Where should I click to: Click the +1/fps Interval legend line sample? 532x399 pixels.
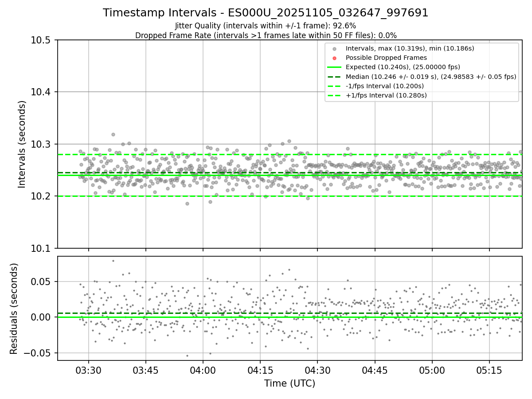(335, 95)
